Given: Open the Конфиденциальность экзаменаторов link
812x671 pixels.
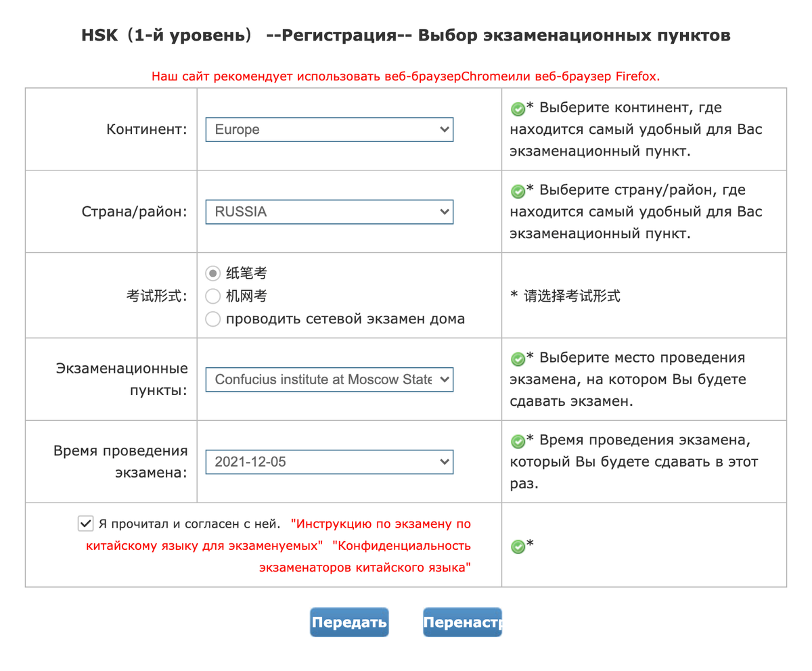Looking at the screenshot, I should pyautogui.click(x=365, y=556).
